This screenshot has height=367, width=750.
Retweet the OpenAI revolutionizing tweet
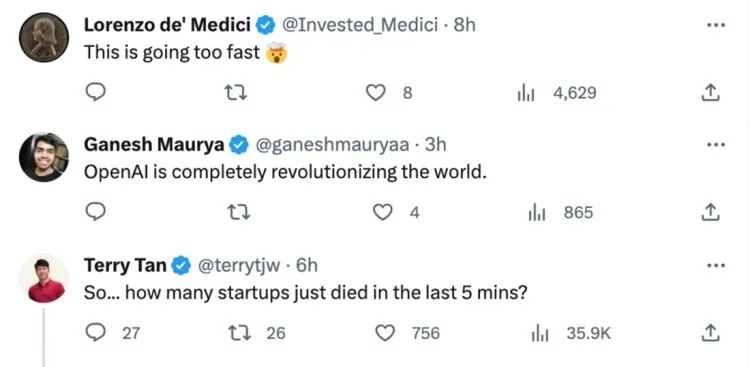(239, 212)
